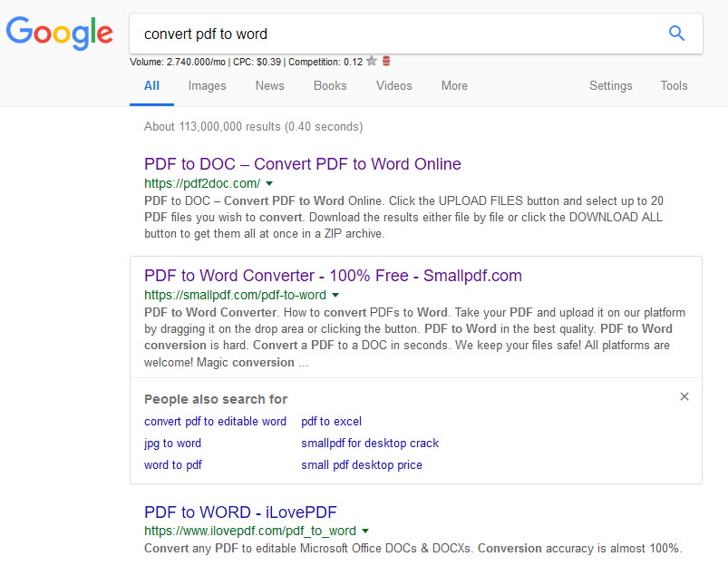The width and height of the screenshot is (728, 566).
Task: Click the star icon next to competition metrics
Action: tap(373, 61)
